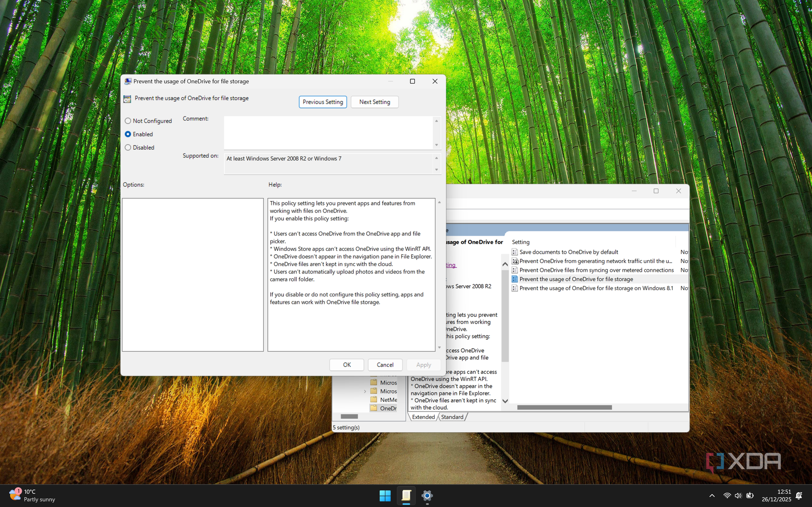Image resolution: width=812 pixels, height=507 pixels.
Task: Select the 'Save documents to OneDrive by default' policy icon
Action: (516, 252)
